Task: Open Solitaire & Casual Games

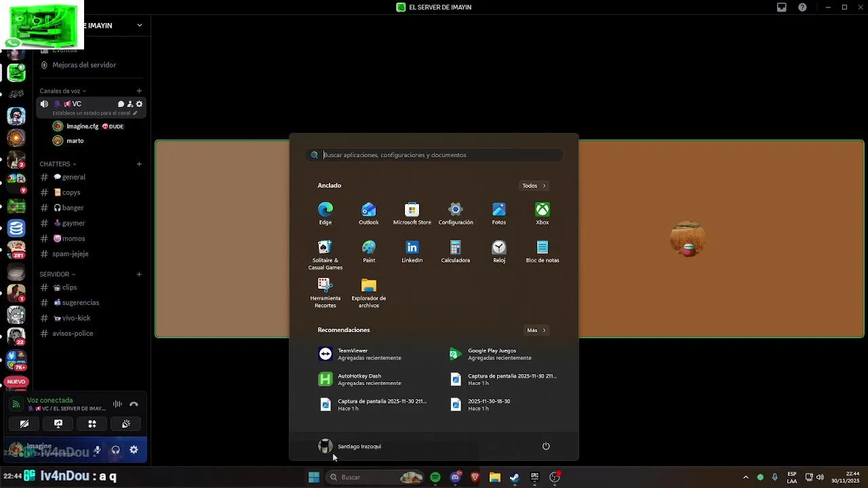Action: pos(325,255)
